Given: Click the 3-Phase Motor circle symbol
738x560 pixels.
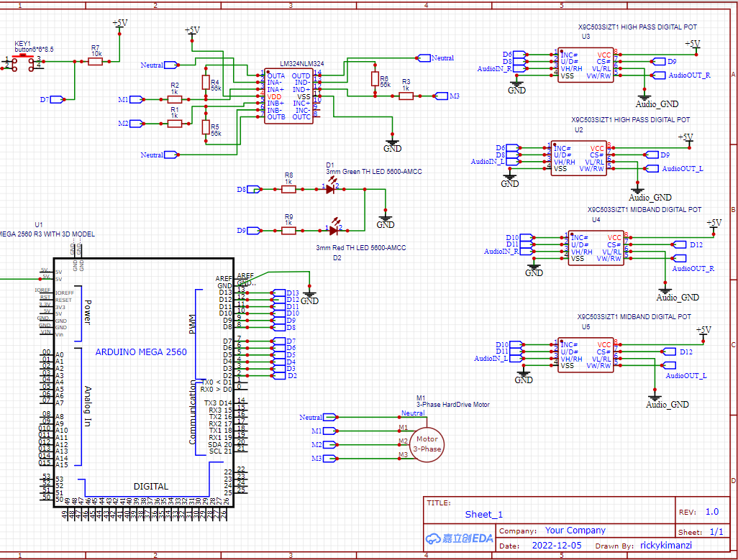Looking at the screenshot, I should coord(427,444).
